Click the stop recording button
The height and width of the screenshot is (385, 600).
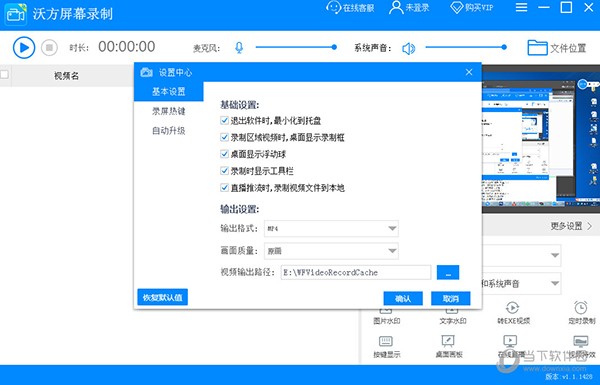[x=49, y=48]
